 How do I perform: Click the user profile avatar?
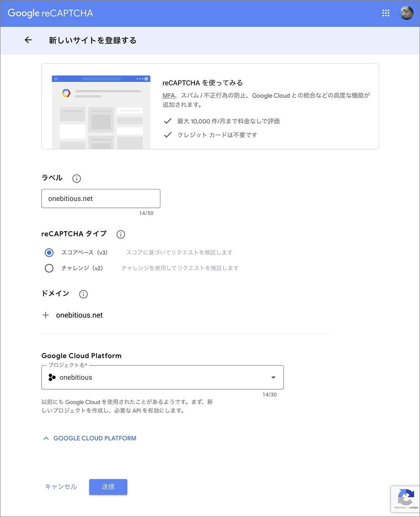(x=406, y=13)
